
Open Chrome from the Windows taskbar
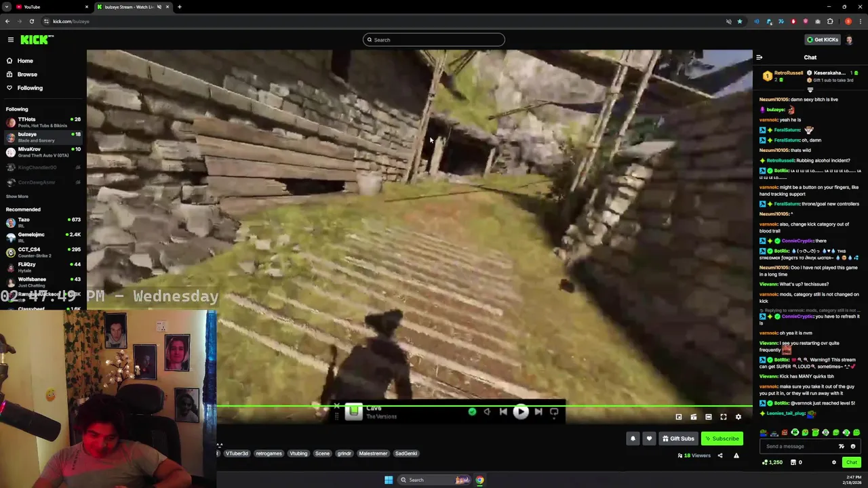479,480
